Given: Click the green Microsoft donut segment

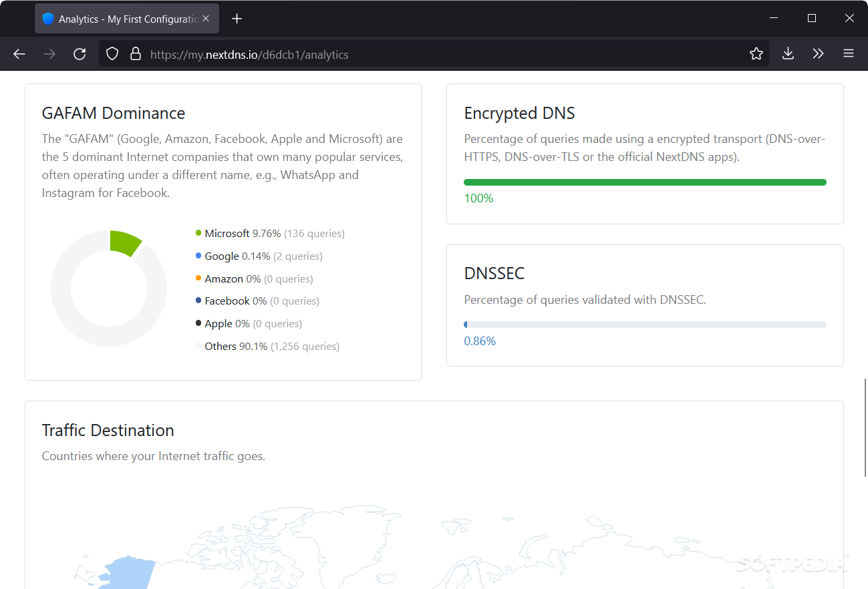Looking at the screenshot, I should pos(125,242).
